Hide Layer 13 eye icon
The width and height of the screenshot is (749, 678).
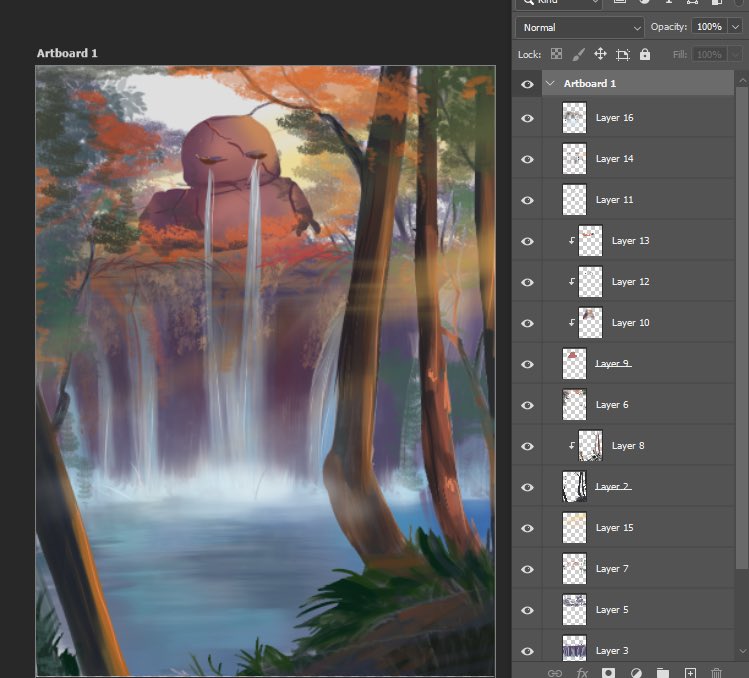pyautogui.click(x=527, y=242)
